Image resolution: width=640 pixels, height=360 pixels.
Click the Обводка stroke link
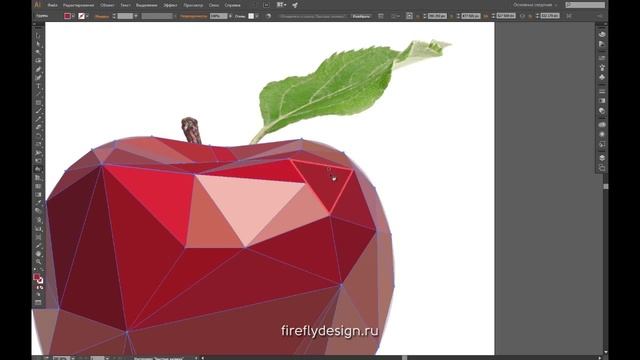[102, 16]
